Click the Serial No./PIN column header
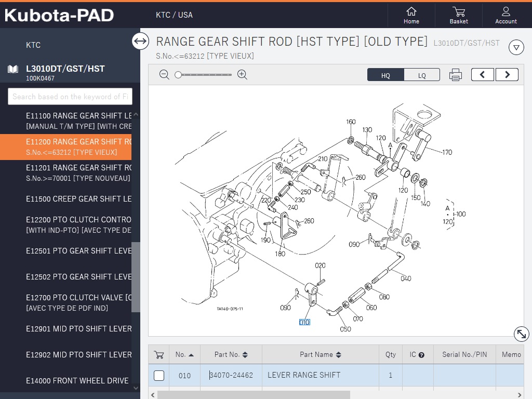This screenshot has width=532, height=399. pos(464,354)
